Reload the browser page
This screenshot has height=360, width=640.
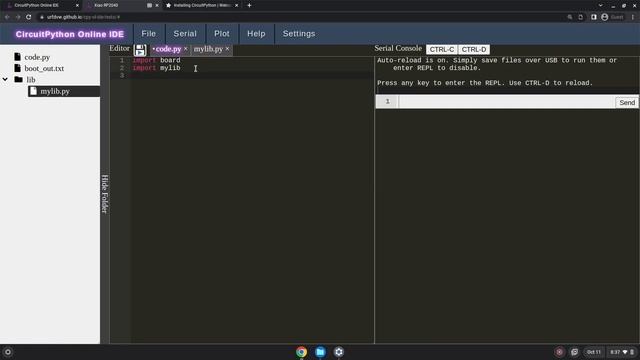click(x=29, y=17)
